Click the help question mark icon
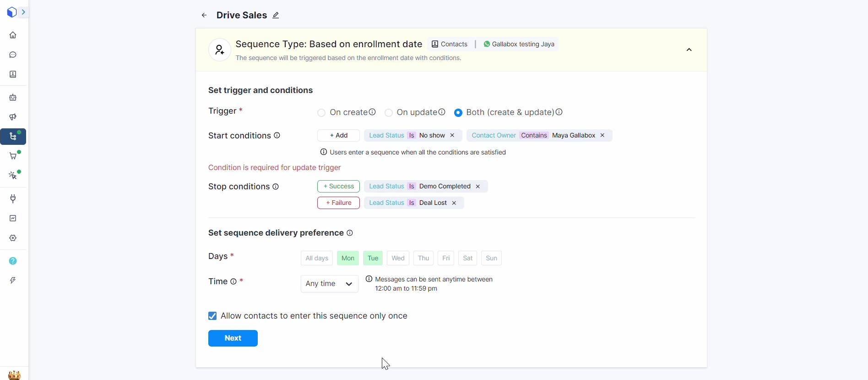The width and height of the screenshot is (868, 380). click(x=13, y=261)
